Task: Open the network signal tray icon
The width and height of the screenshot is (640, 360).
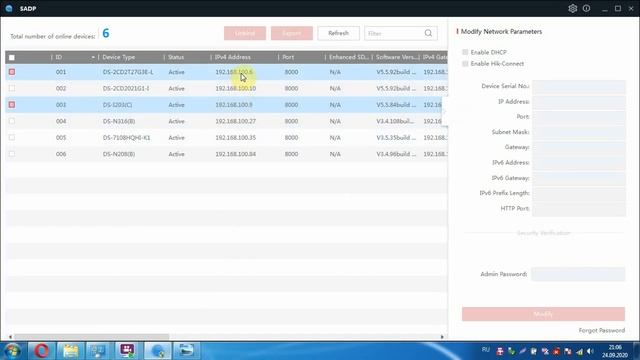Action: (580, 351)
